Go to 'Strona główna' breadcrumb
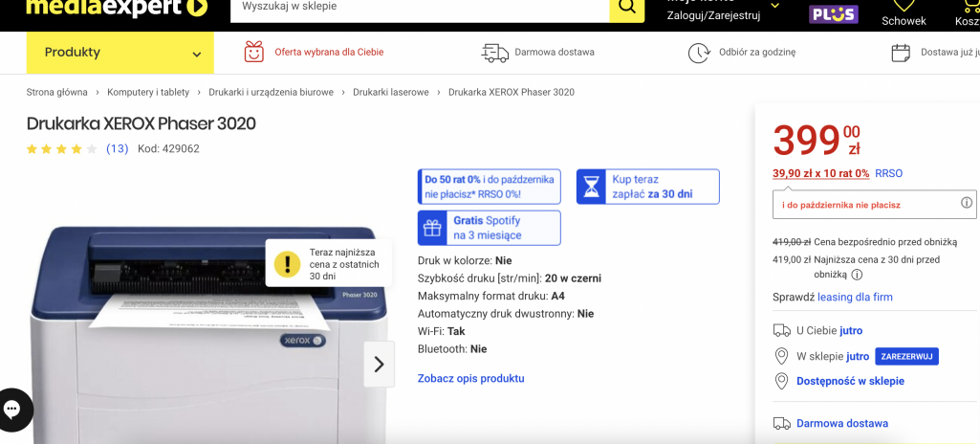The image size is (980, 444). 56,93
